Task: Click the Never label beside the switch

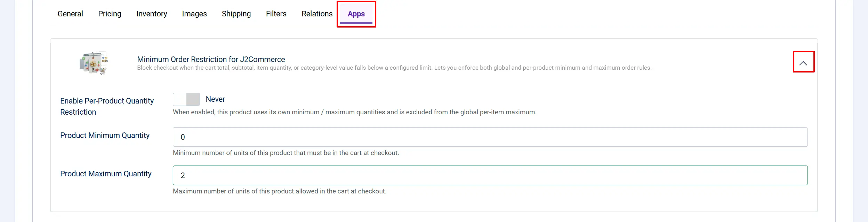Action: (215, 99)
